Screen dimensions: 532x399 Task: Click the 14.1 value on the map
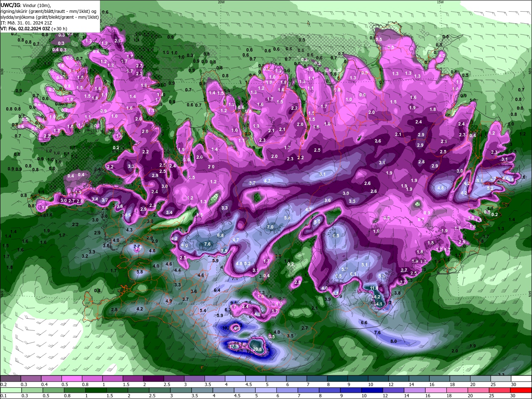pos(378,304)
